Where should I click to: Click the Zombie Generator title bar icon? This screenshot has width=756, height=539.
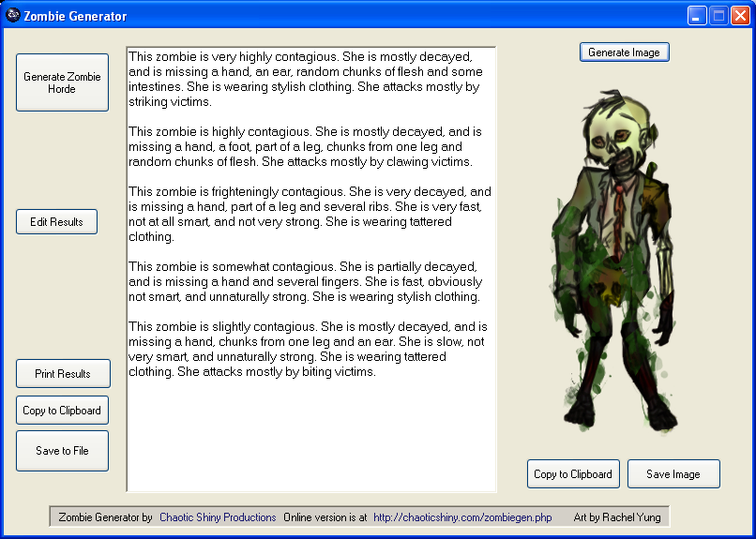coord(12,15)
